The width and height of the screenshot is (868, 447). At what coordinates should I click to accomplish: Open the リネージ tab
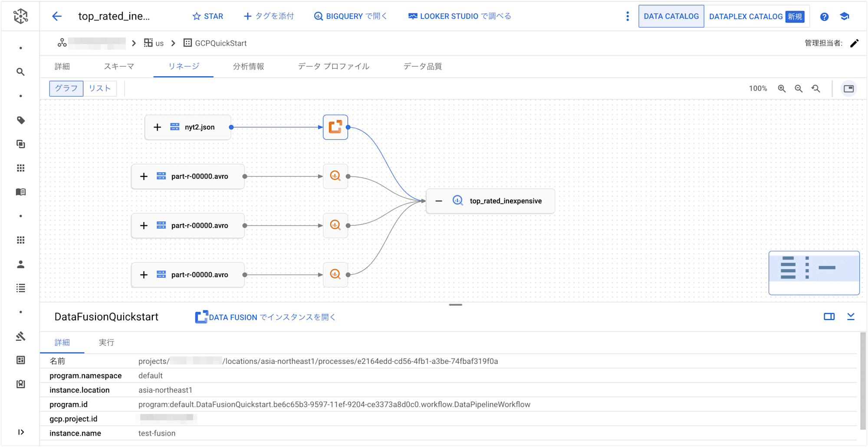[x=184, y=66]
